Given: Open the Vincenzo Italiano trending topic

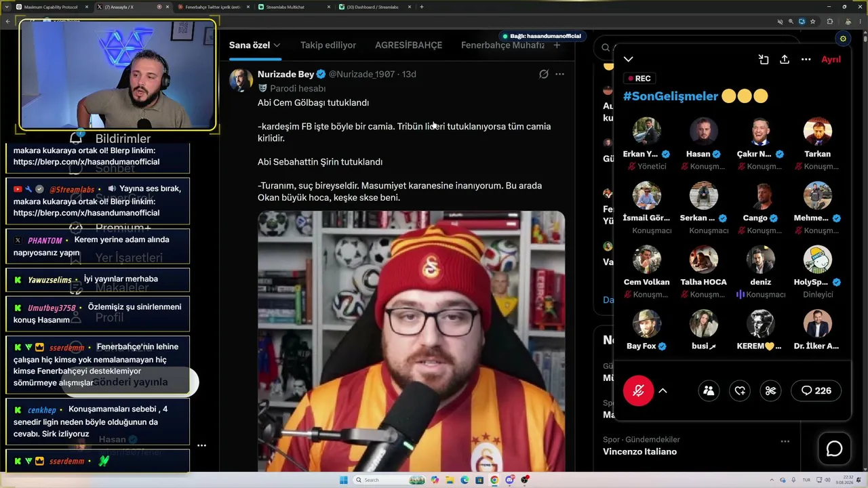Looking at the screenshot, I should (639, 451).
